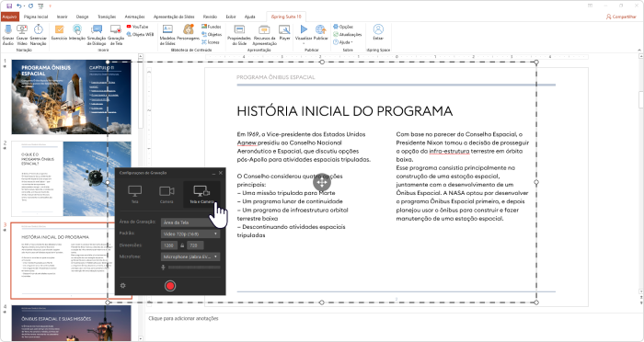The width and height of the screenshot is (644, 342).
Task: Switch to Página Inicial tab
Action: coord(36,17)
